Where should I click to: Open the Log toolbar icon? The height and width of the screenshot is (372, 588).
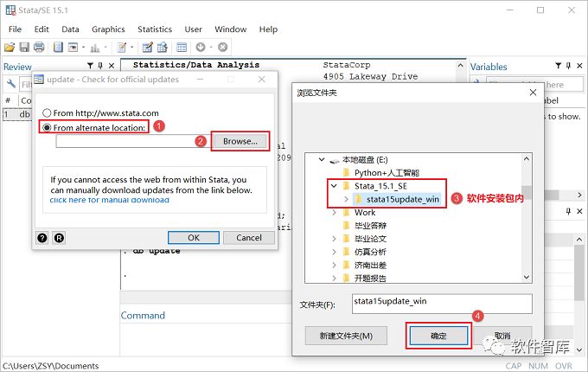click(x=58, y=48)
